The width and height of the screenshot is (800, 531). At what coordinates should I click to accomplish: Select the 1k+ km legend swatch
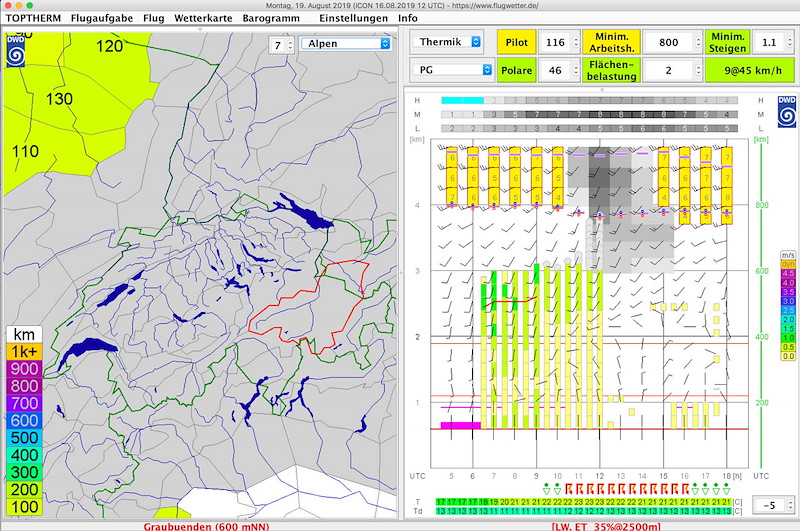pyautogui.click(x=24, y=351)
